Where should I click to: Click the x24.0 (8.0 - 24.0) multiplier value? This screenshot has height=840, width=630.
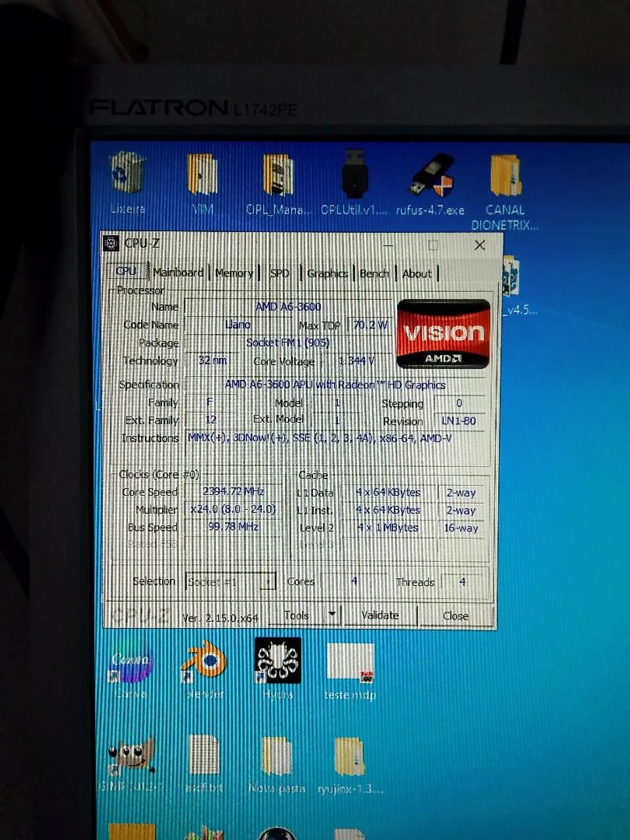[x=233, y=509]
